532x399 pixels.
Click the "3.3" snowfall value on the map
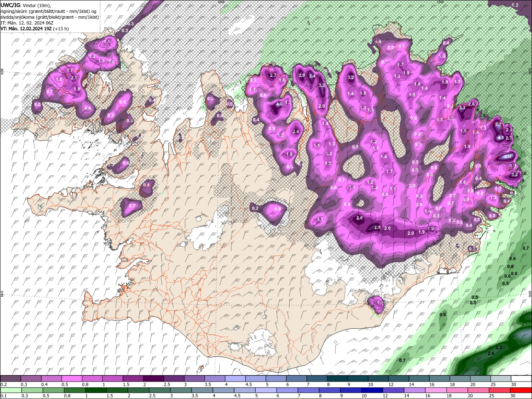[x=462, y=108]
